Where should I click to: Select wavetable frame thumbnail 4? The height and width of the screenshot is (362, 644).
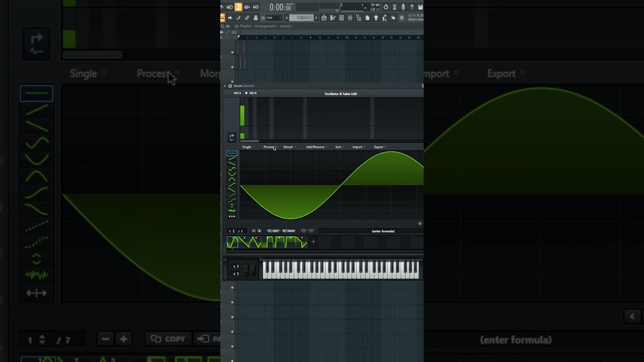click(267, 242)
